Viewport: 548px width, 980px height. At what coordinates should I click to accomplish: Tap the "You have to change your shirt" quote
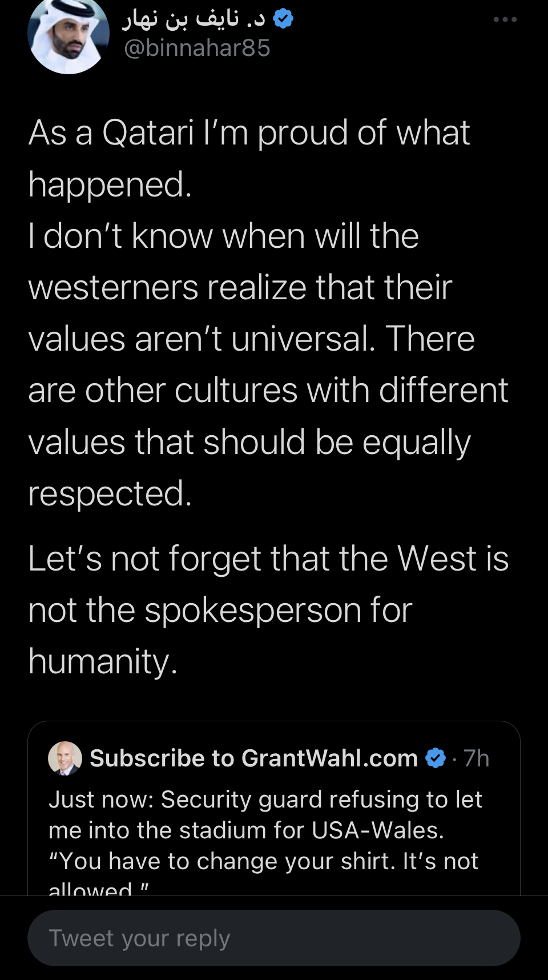pyautogui.click(x=264, y=861)
